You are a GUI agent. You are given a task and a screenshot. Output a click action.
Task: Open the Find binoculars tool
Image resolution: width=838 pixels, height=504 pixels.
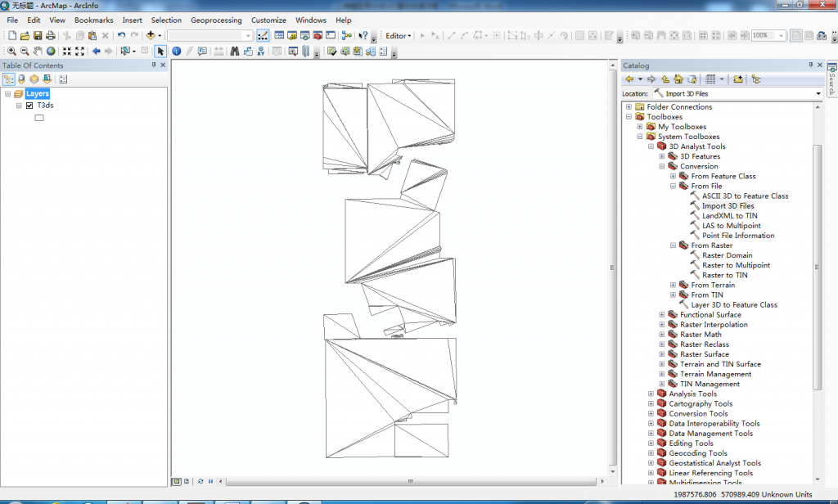[235, 52]
